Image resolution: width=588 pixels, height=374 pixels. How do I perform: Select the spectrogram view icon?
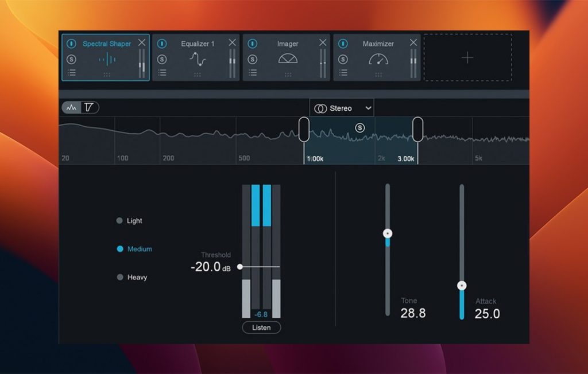(90, 107)
